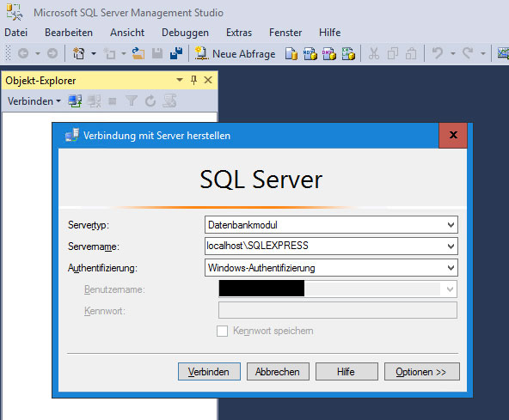Open the Debuggen menu
The width and height of the screenshot is (509, 420).
[x=185, y=33]
